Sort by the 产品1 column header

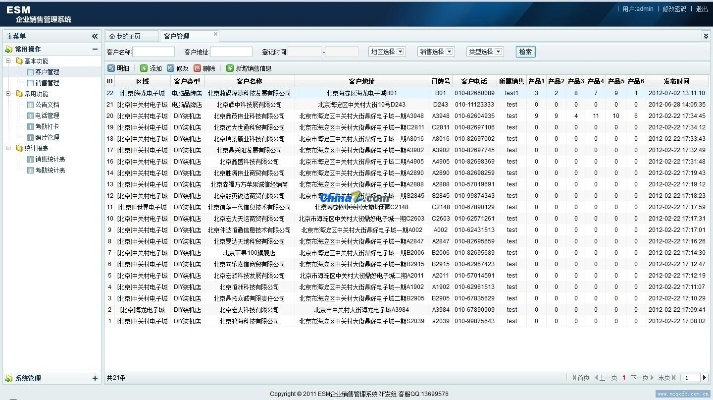[536, 81]
